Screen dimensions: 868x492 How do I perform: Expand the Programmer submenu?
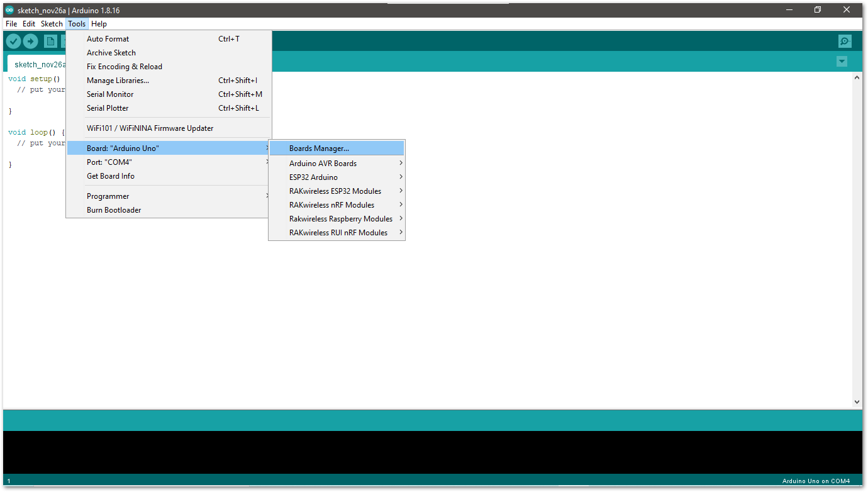169,196
